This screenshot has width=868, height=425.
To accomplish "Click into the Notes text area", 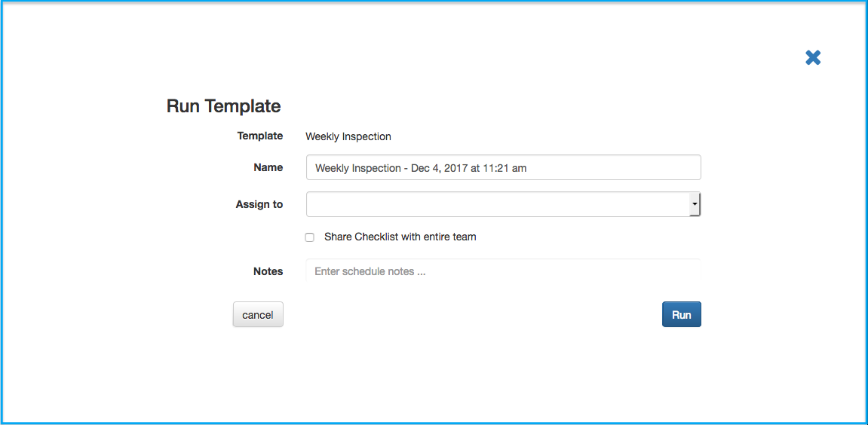I will [x=503, y=270].
